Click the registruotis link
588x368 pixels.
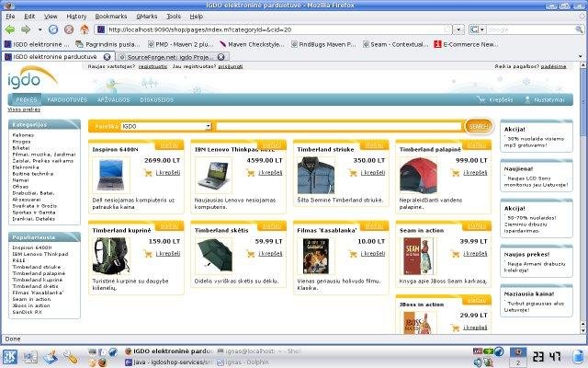pos(153,66)
